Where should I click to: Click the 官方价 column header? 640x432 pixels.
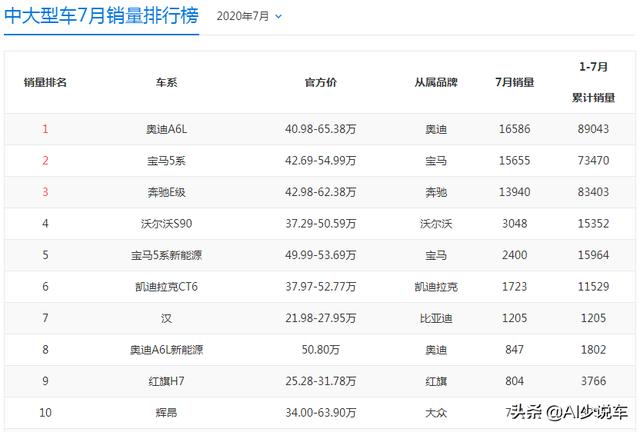coord(320,82)
